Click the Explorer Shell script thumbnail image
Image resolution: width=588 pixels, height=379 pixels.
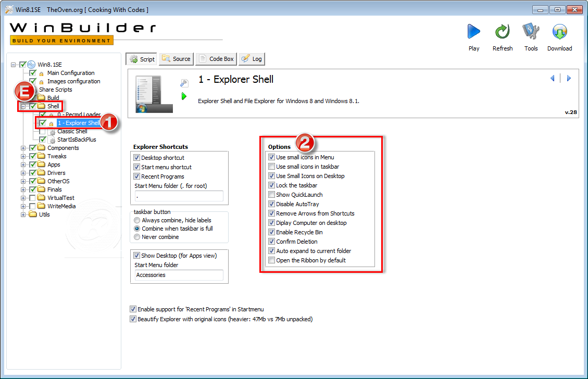click(154, 94)
